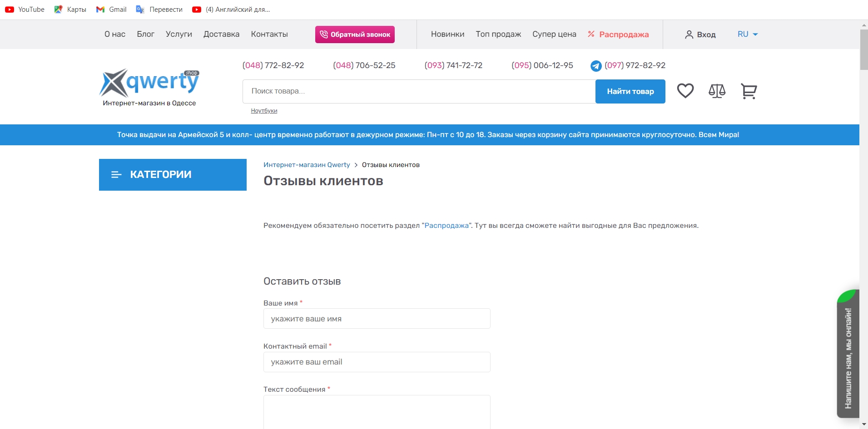This screenshot has width=868, height=429.
Task: Follow the Распродажа link in the text
Action: 446,226
